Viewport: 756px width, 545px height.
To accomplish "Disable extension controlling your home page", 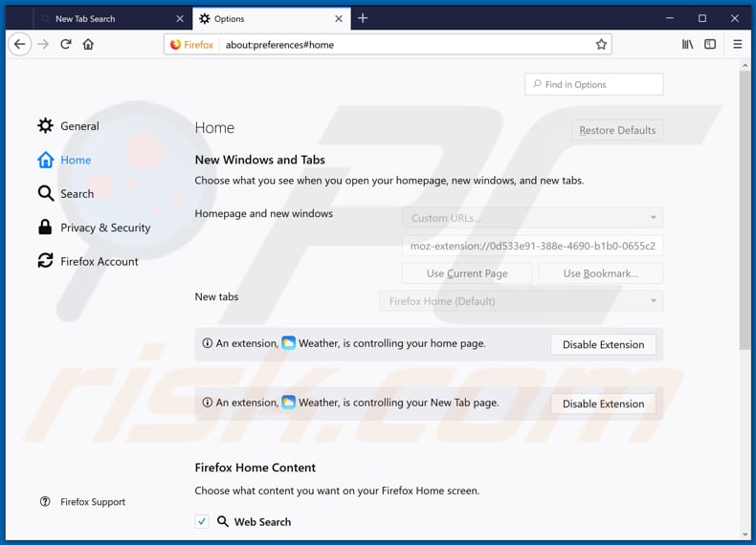I will coord(603,344).
